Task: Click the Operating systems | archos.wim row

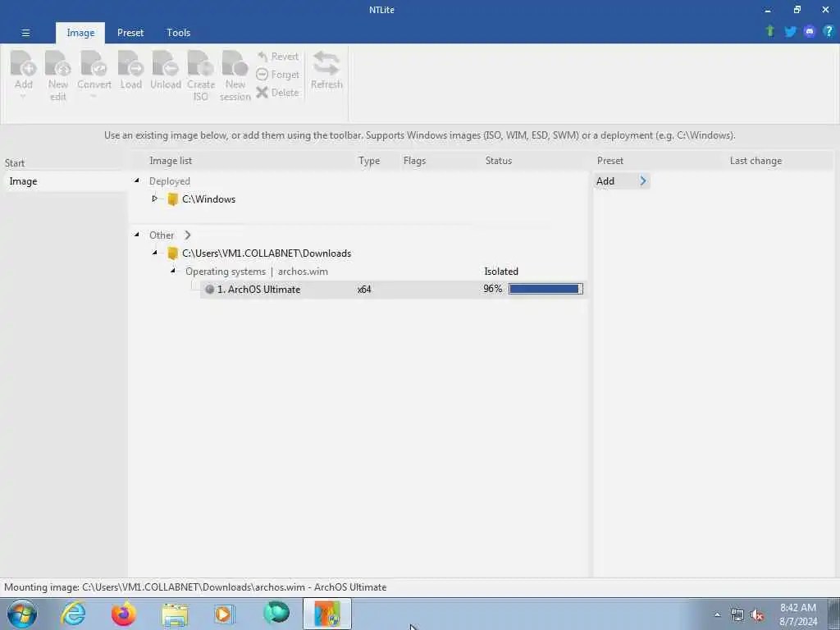Action: coord(257,272)
